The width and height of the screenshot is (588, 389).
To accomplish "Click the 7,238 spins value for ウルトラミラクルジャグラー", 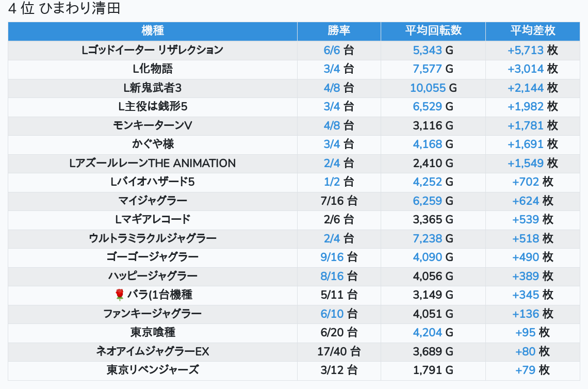I will coord(428,238).
